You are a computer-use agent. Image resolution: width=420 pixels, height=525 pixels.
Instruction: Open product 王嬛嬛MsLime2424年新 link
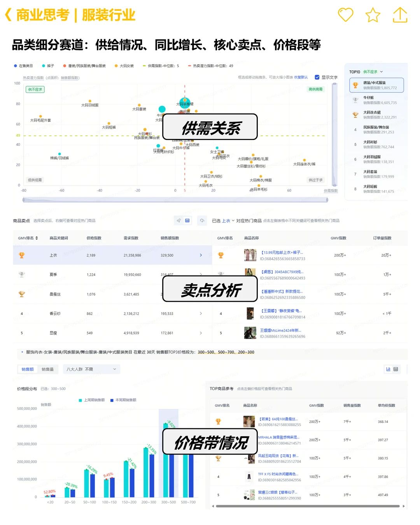(x=280, y=330)
